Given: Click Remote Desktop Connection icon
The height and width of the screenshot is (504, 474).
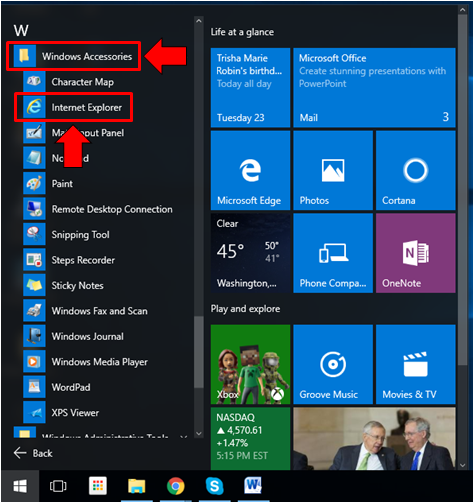Looking at the screenshot, I should 34,209.
